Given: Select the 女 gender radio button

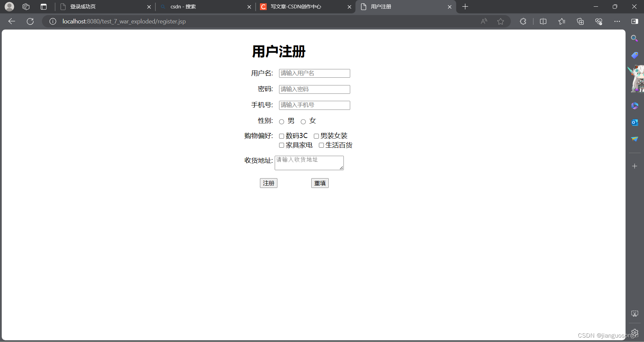Looking at the screenshot, I should pos(303,122).
